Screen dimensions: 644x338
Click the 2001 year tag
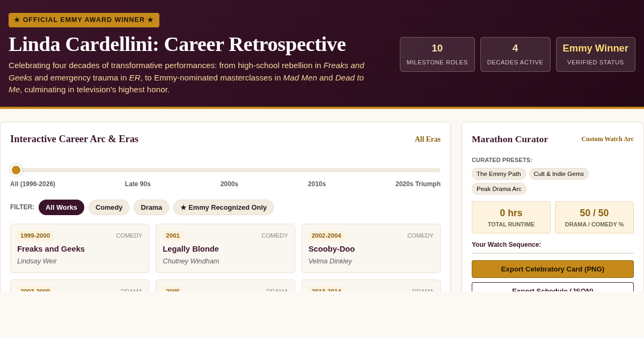(173, 236)
